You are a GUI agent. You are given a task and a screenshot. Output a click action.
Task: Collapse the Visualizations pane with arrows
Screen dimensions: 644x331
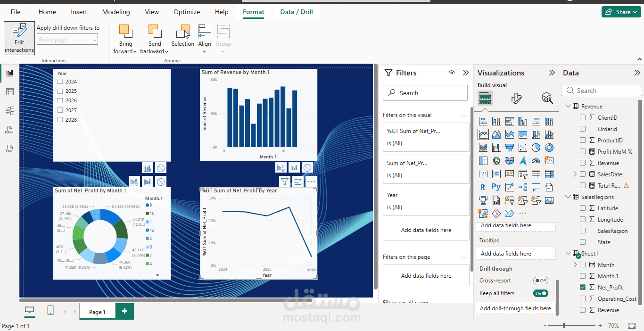[x=552, y=73]
